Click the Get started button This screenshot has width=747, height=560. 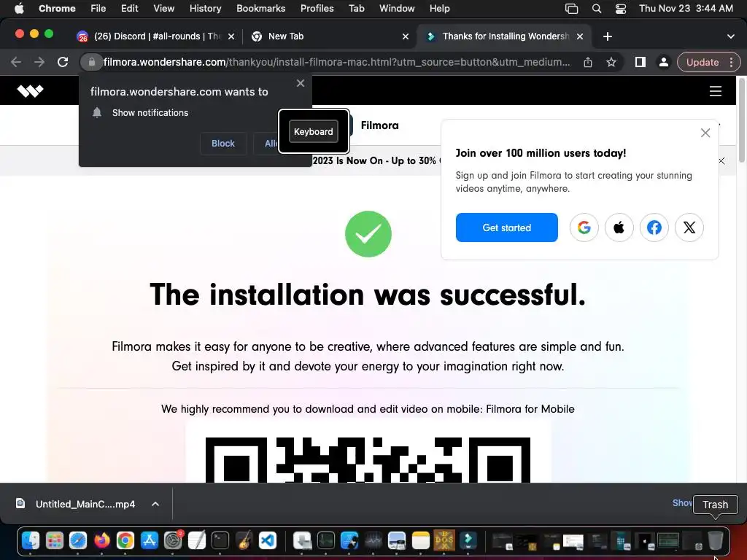pos(506,227)
